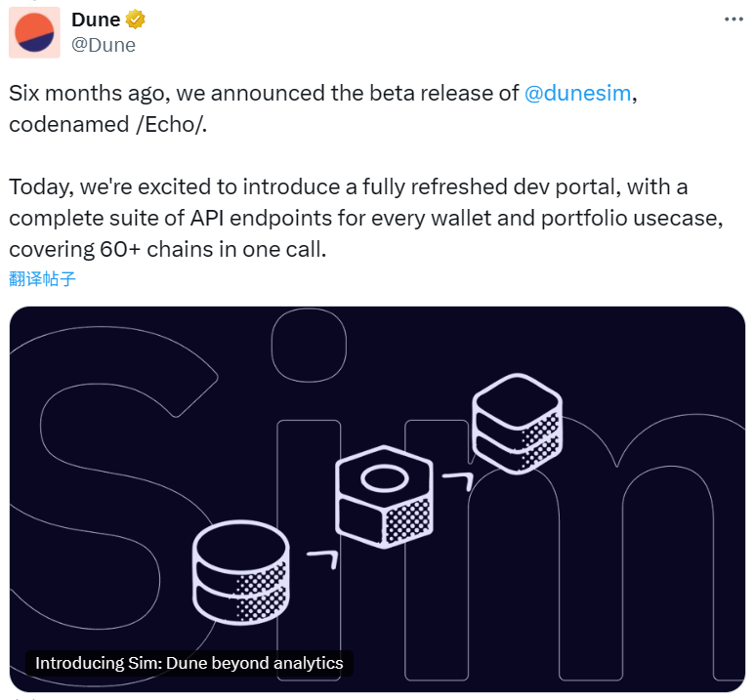
Task: Click the database cylinder icon in the image
Action: click(241, 573)
